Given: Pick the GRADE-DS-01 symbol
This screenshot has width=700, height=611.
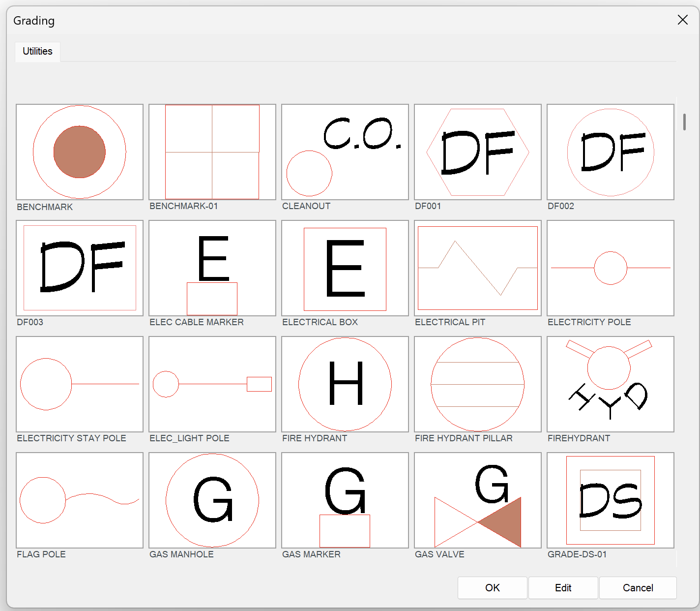Looking at the screenshot, I should pos(611,500).
